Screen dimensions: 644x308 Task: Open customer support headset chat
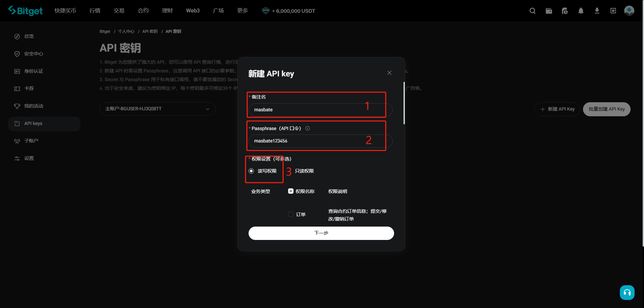tap(627, 293)
